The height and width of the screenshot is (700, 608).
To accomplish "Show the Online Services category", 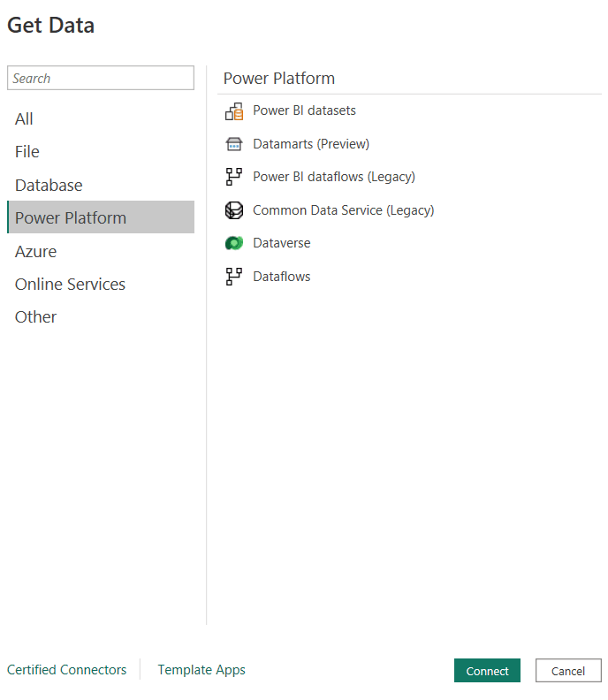I will point(101,285).
